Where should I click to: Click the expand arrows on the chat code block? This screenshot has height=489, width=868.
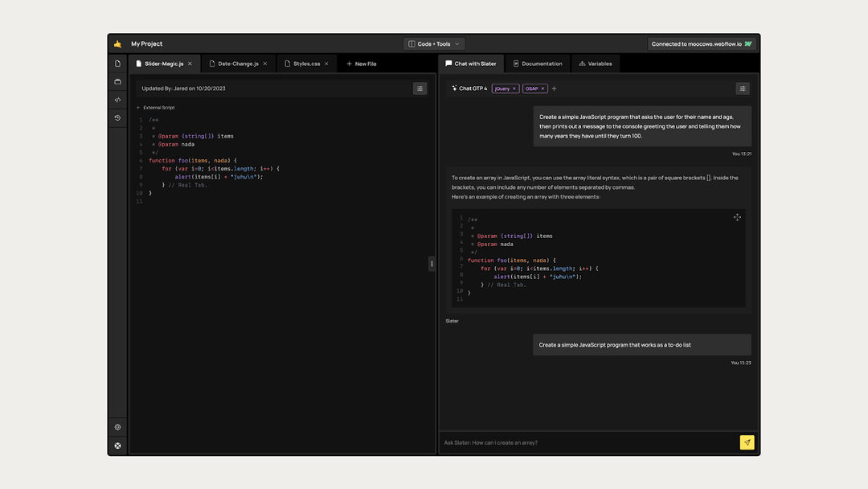pyautogui.click(x=737, y=217)
